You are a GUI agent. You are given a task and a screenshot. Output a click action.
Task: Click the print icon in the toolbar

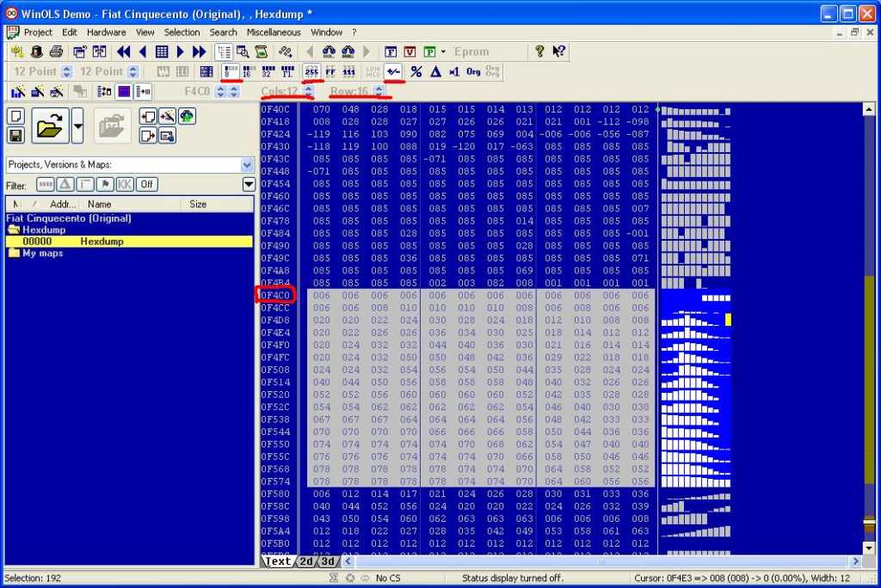click(x=57, y=52)
